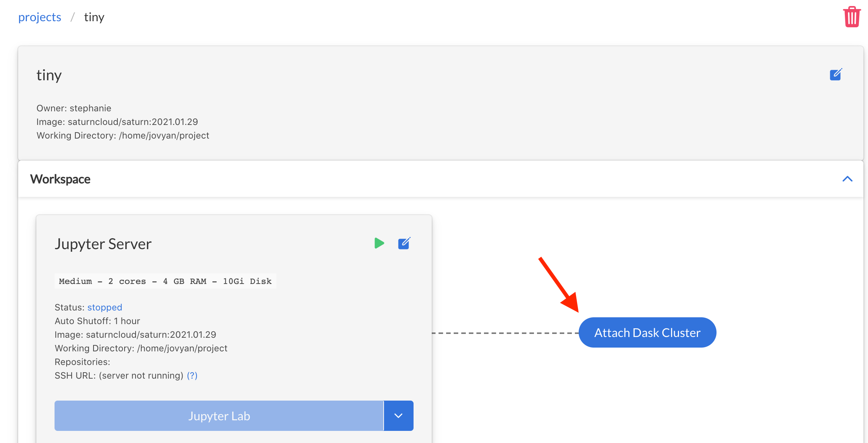Image resolution: width=868 pixels, height=443 pixels.
Task: Click Auto Shutoff: 1 hour text
Action: (97, 321)
